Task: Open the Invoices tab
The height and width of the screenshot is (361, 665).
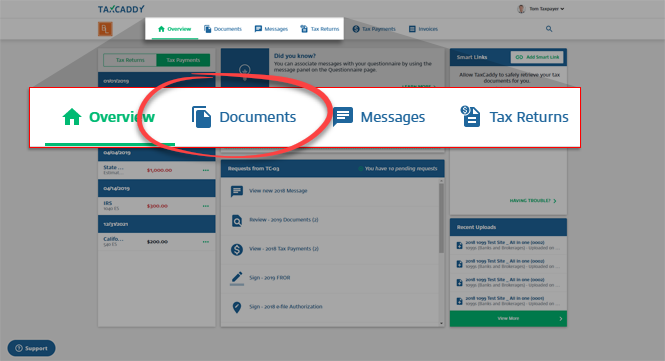Action: point(423,29)
